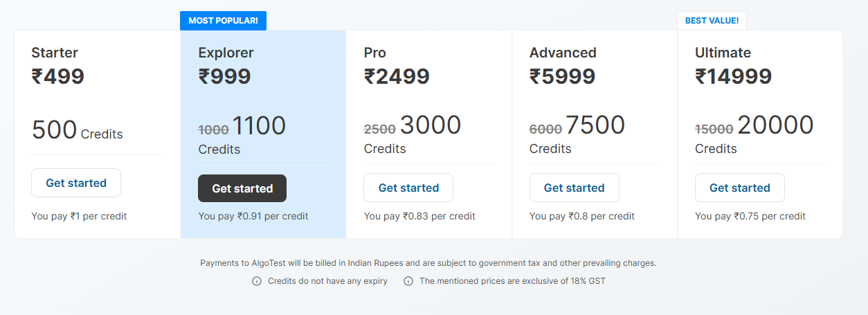Select the Starter plan title
Screen dimensions: 868x315
pyautogui.click(x=55, y=53)
